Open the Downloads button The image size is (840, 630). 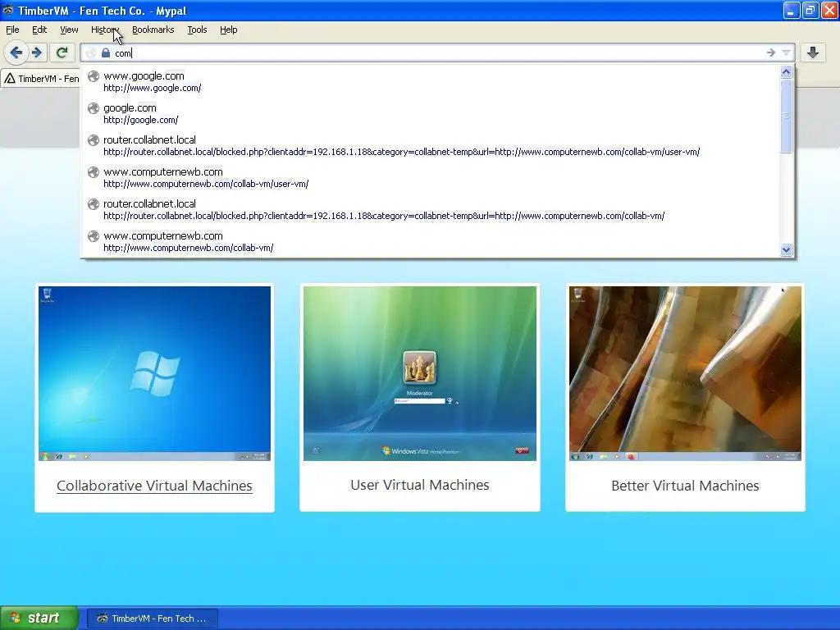pos(813,52)
